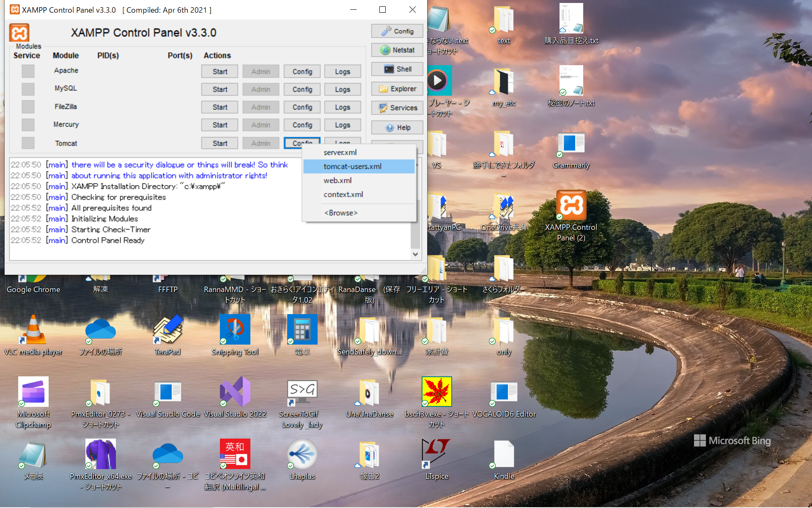Open VLC media player desktop icon
Viewport: 812px width, 508px height.
[33, 330]
